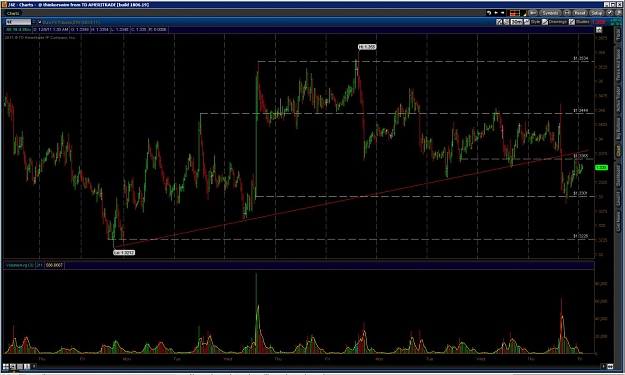
Task: Click the last icon right of the checkmark
Action: (x=619, y=13)
